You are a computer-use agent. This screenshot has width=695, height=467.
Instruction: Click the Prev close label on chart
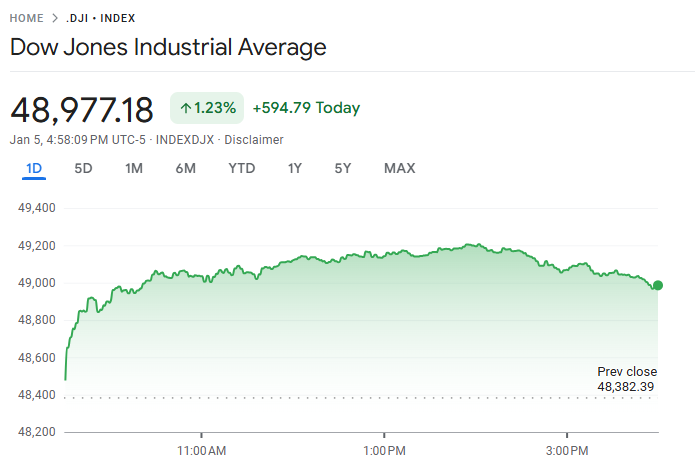pos(627,372)
